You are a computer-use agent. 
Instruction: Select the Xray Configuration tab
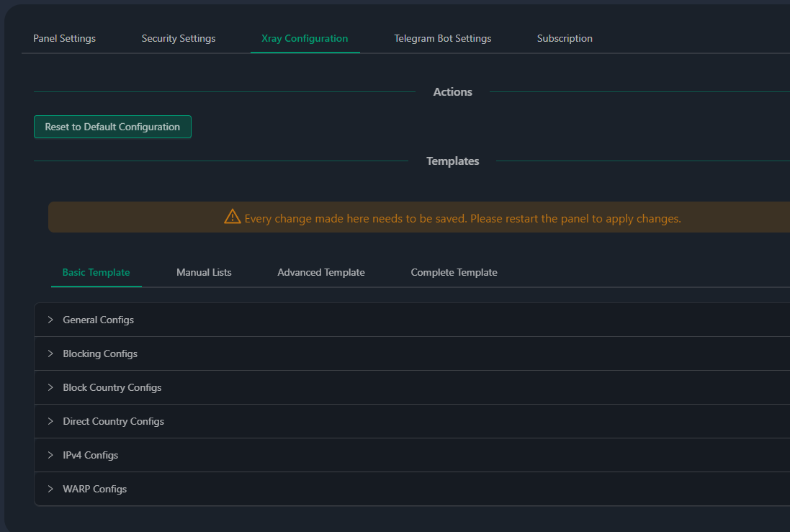click(x=305, y=38)
